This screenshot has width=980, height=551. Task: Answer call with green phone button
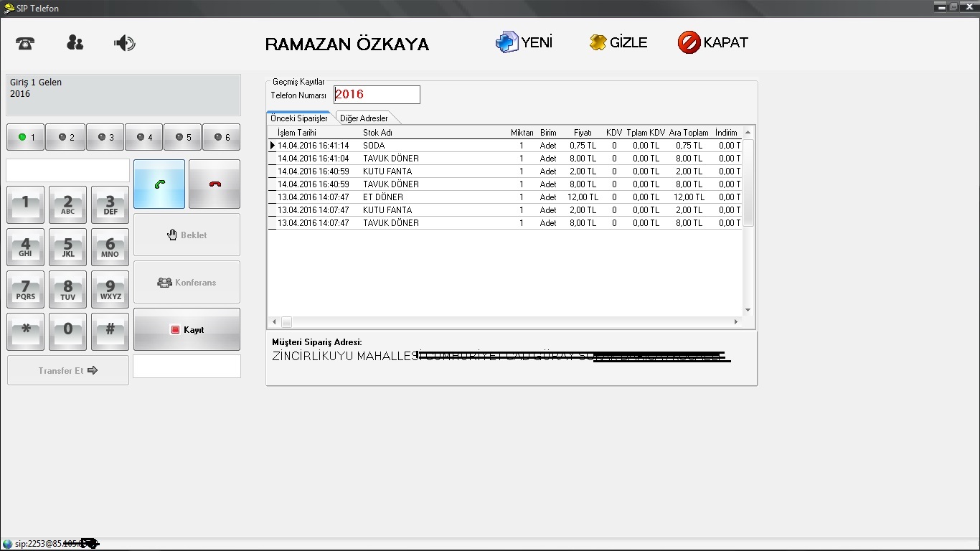159,184
